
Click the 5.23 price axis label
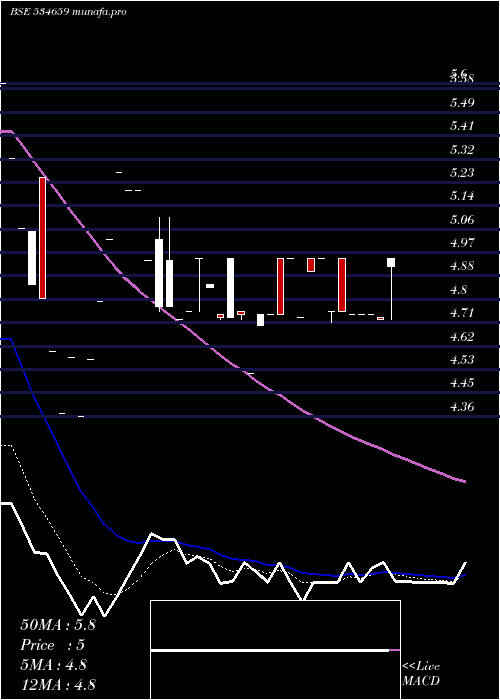(462, 173)
